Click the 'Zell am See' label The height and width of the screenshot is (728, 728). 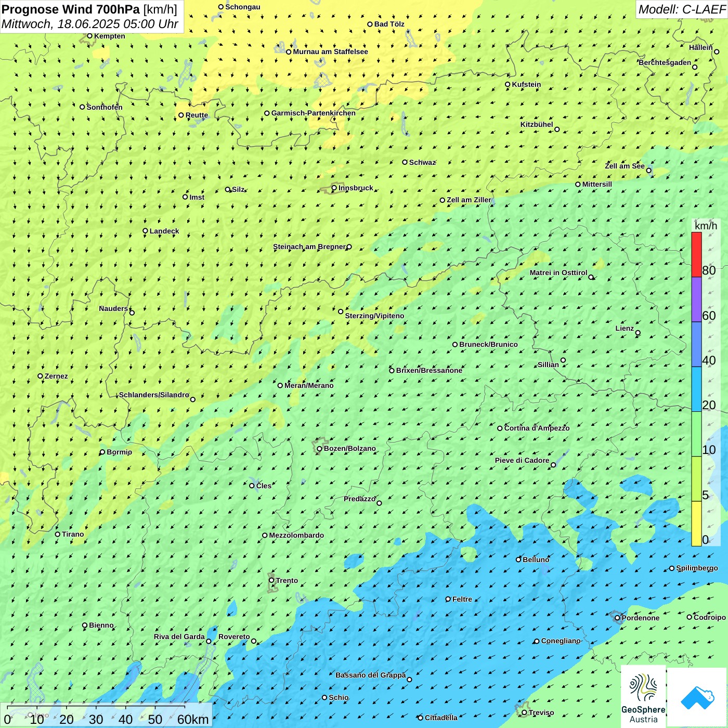point(625,166)
